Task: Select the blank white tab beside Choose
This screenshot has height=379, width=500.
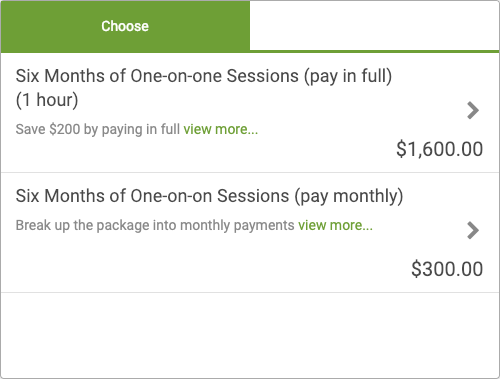Action: tap(374, 25)
